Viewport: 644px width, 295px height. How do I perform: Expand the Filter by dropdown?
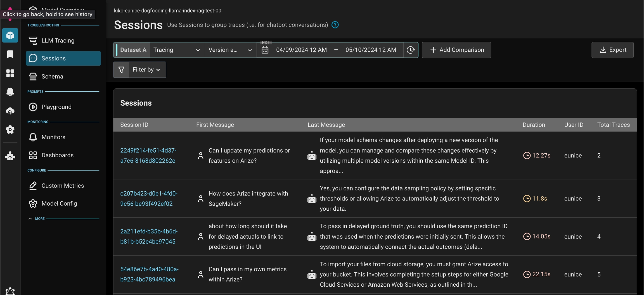click(x=147, y=70)
